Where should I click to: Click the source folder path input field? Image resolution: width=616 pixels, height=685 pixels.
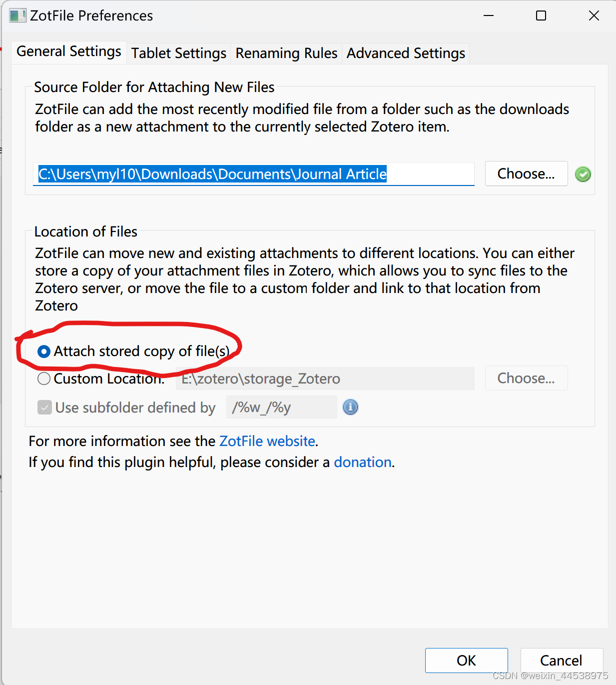tap(254, 174)
